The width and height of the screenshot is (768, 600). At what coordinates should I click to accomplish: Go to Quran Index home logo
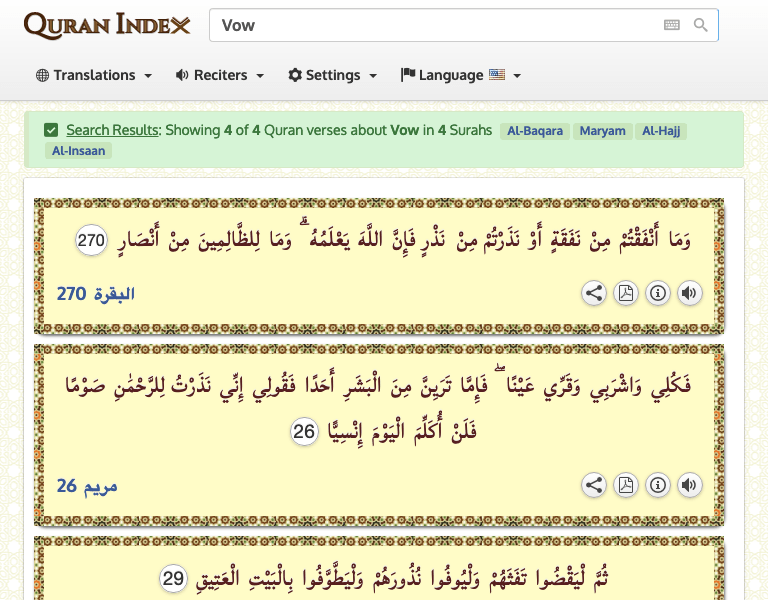[106, 25]
